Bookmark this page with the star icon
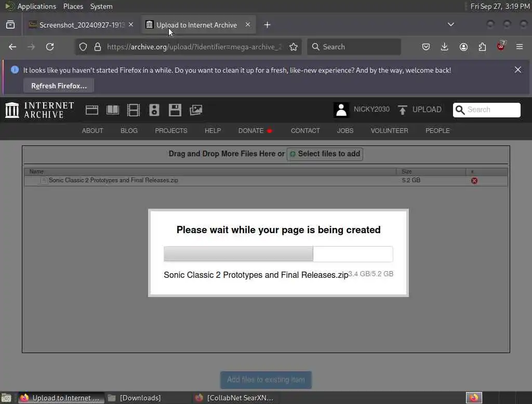532x404 pixels. tap(294, 47)
